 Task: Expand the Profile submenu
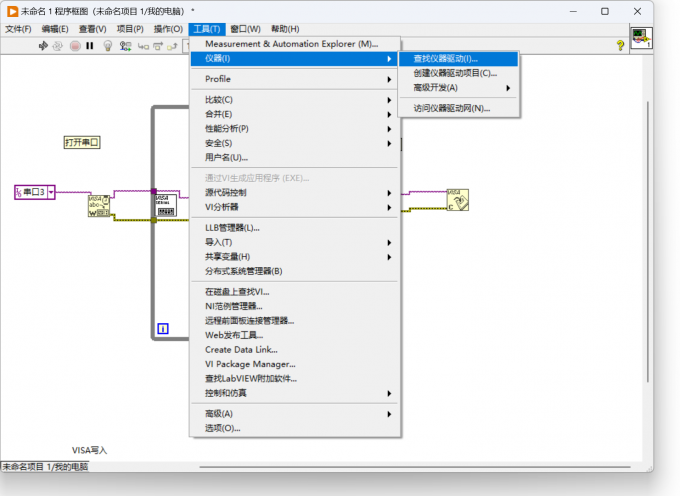pos(294,79)
